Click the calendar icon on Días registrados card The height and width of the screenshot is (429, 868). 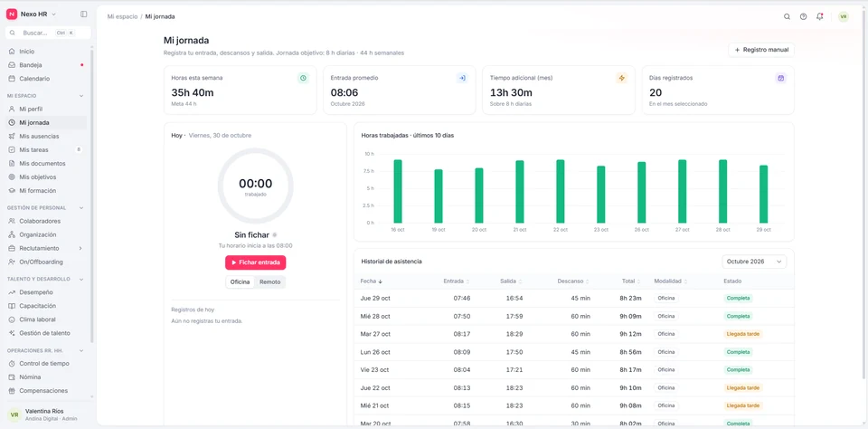(x=780, y=78)
